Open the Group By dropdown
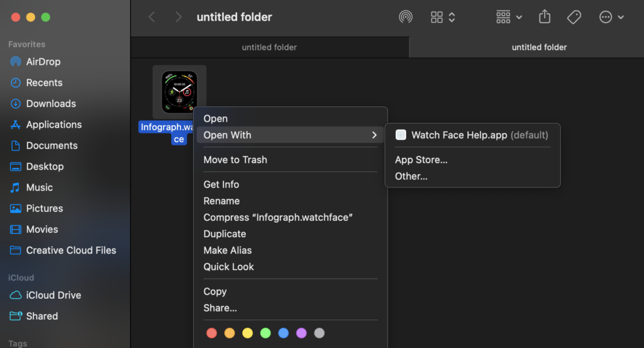This screenshot has height=348, width=644. [509, 17]
